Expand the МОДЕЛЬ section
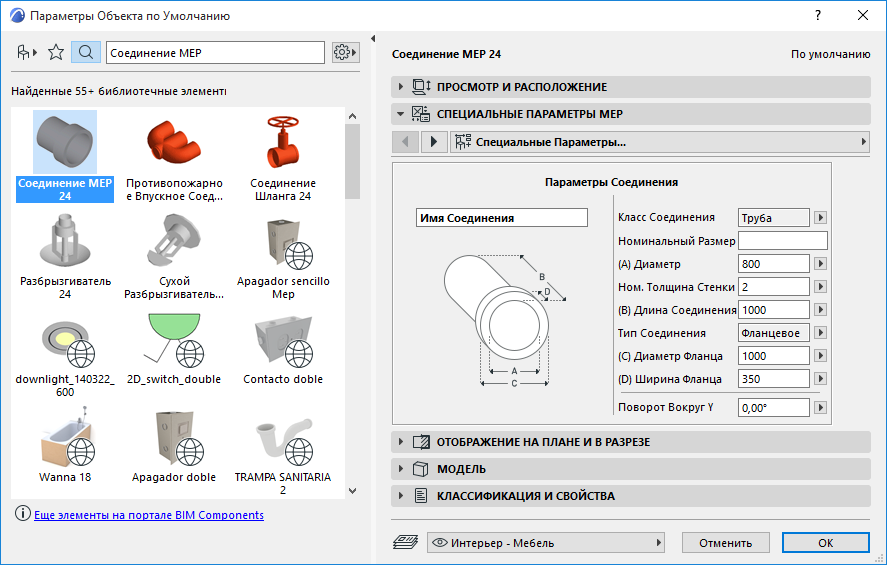887x565 pixels. point(631,469)
